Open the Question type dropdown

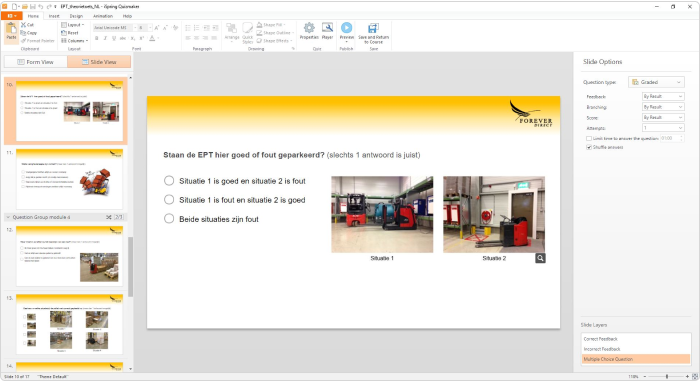(656, 82)
